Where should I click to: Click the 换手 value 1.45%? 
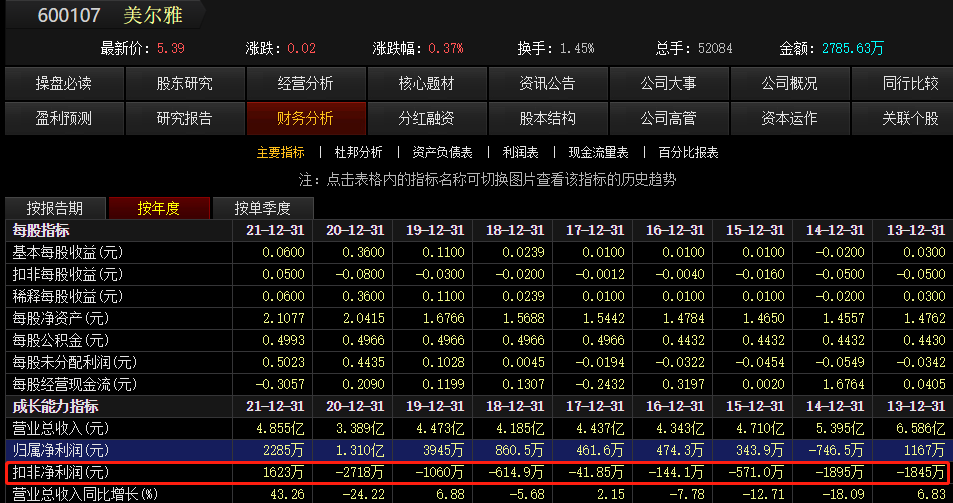577,49
